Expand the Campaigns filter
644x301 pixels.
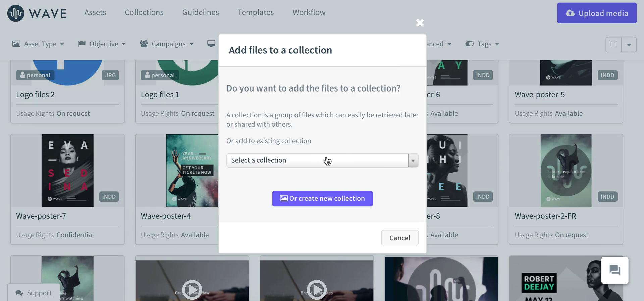(167, 44)
